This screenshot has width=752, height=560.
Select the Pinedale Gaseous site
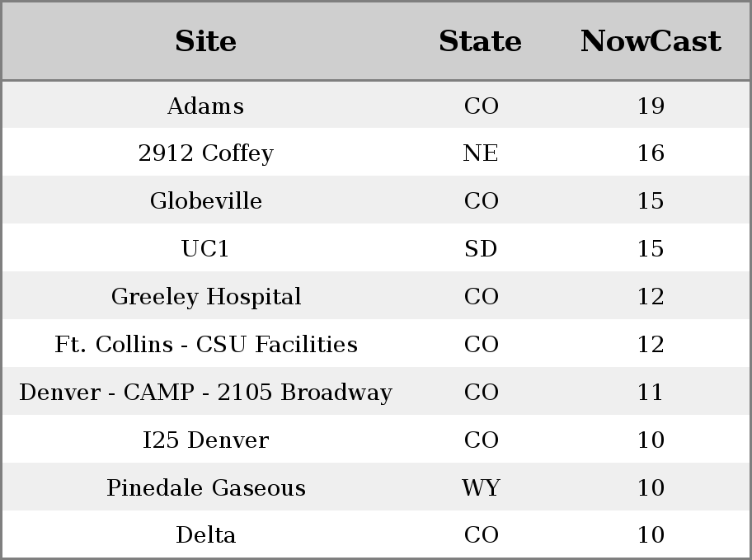click(x=206, y=487)
